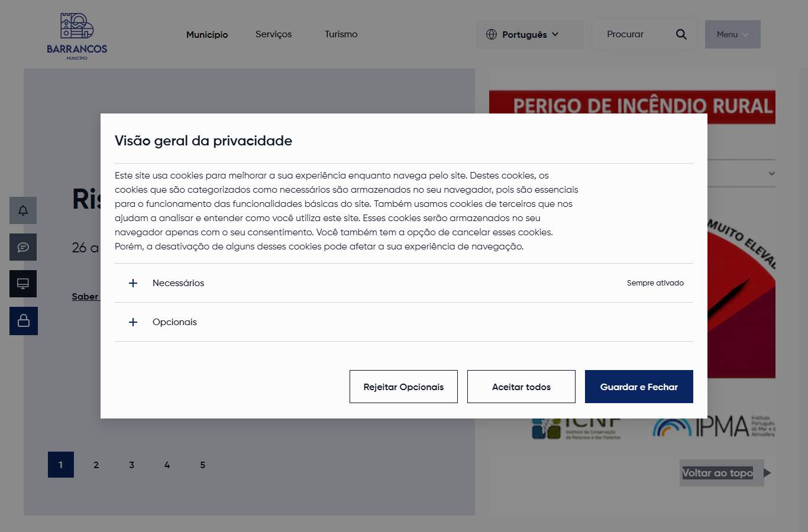
Task: Click the Visão geral da privacidade heading
Action: pyautogui.click(x=203, y=141)
